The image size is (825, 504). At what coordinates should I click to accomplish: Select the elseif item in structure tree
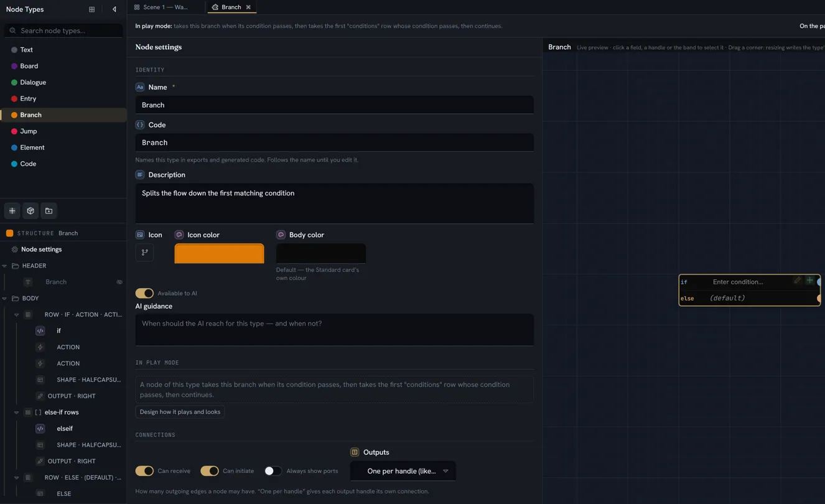pos(65,429)
